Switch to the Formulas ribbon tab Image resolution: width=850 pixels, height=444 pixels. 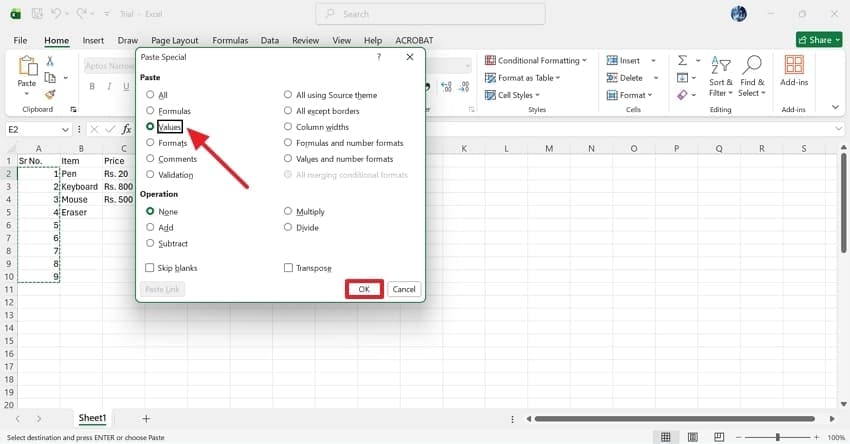[230, 40]
